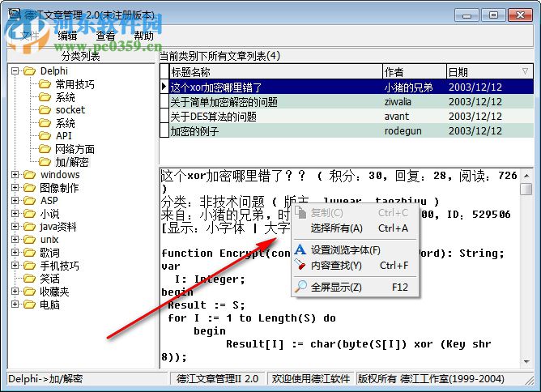Click status bar text 欢迎使用德江软件
Screen dimensions: 541x392
point(310,378)
